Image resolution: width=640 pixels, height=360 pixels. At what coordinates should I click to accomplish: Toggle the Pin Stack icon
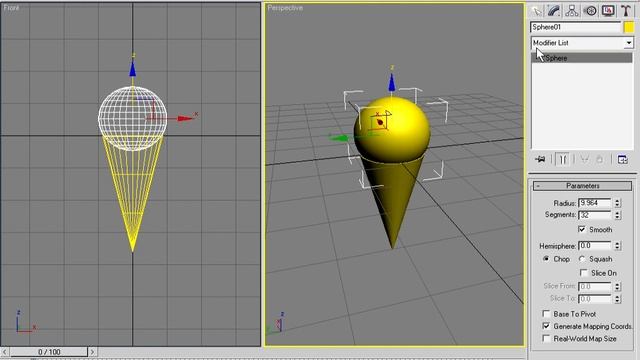540,159
